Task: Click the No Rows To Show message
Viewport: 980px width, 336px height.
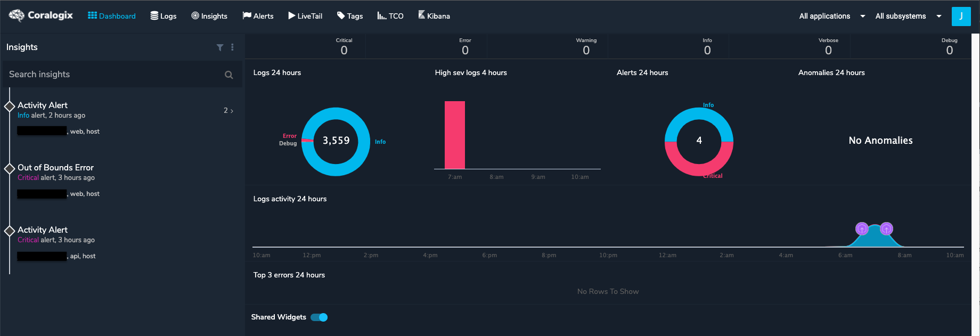Action: 608,291
